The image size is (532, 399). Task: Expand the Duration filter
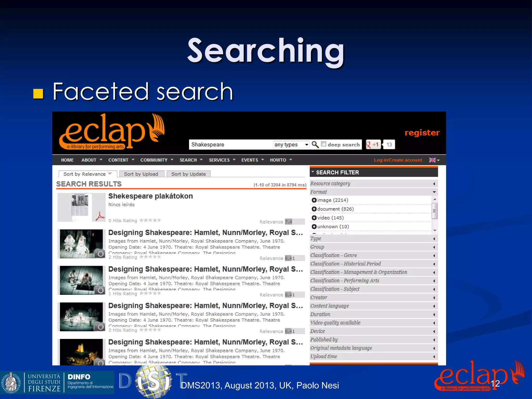pyautogui.click(x=374, y=314)
